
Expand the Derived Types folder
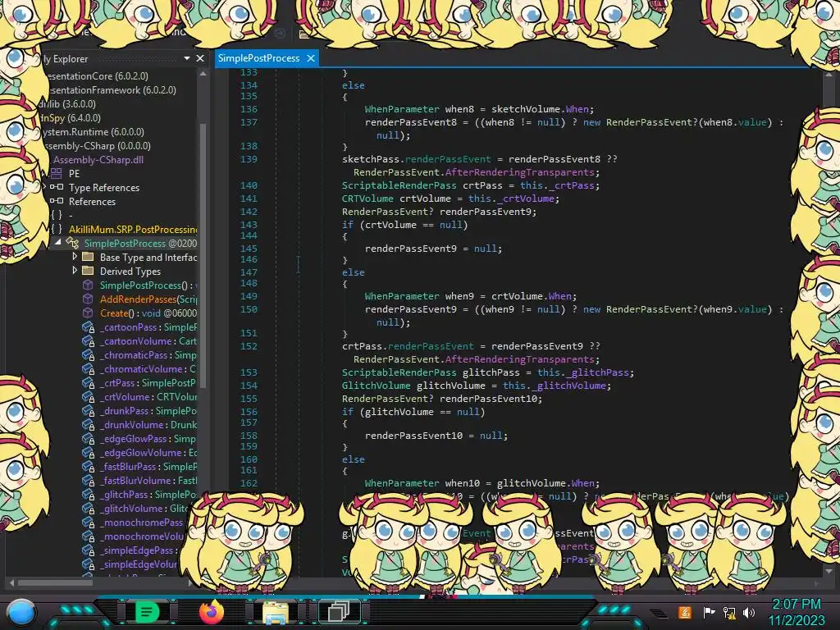75,271
